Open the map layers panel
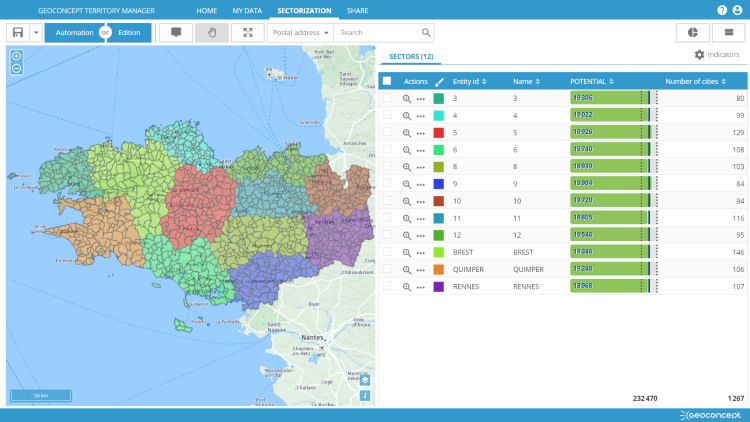This screenshot has height=422, width=750. 366,380
